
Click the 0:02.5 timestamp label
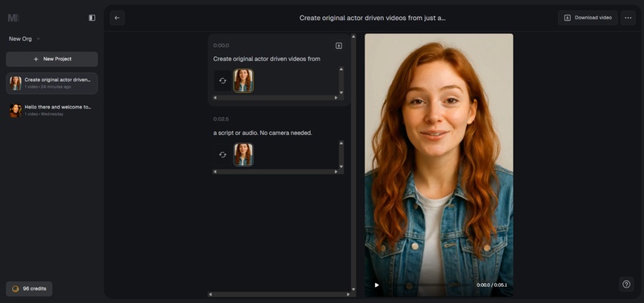tap(221, 119)
